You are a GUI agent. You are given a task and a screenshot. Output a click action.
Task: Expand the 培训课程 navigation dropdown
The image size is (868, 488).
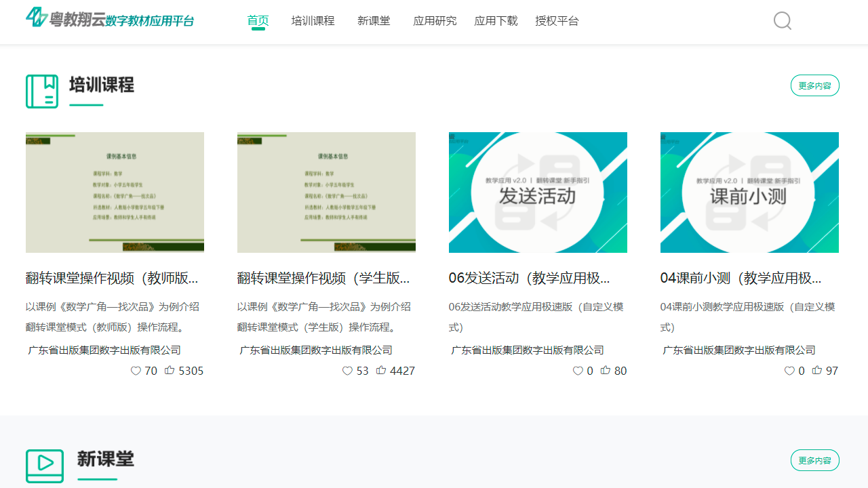point(313,21)
